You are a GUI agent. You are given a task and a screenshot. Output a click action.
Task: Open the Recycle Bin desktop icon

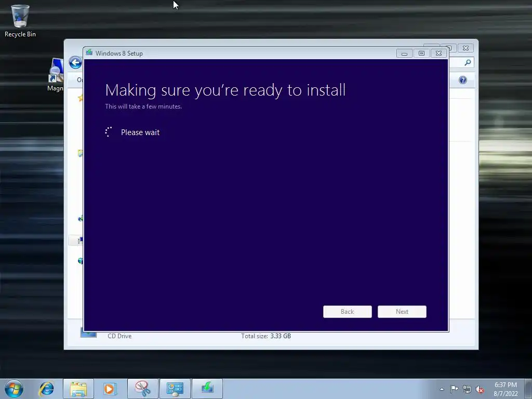[x=20, y=21]
